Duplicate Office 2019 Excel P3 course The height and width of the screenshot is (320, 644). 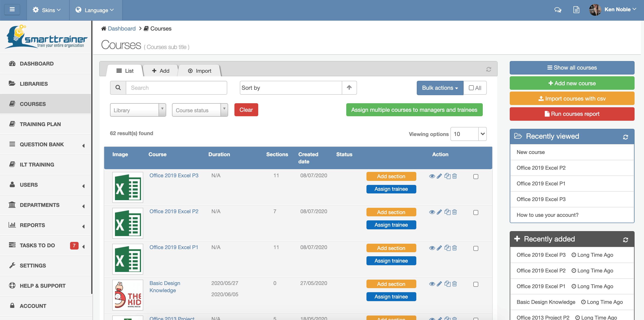(447, 176)
